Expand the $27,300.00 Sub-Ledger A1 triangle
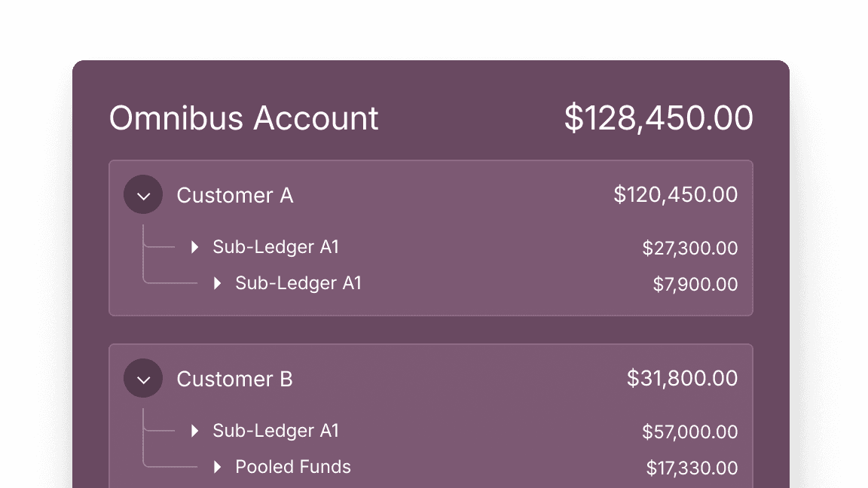This screenshot has width=868, height=488. tap(194, 247)
